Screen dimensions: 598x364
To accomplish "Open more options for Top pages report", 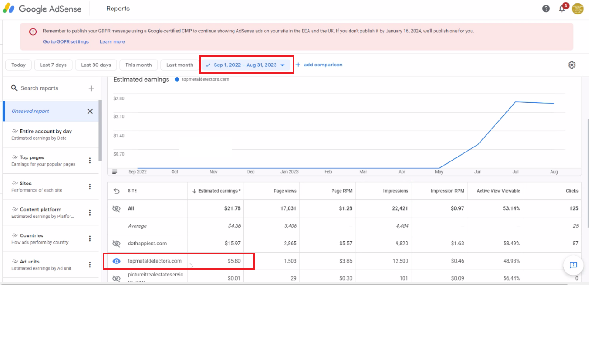I will tap(90, 161).
